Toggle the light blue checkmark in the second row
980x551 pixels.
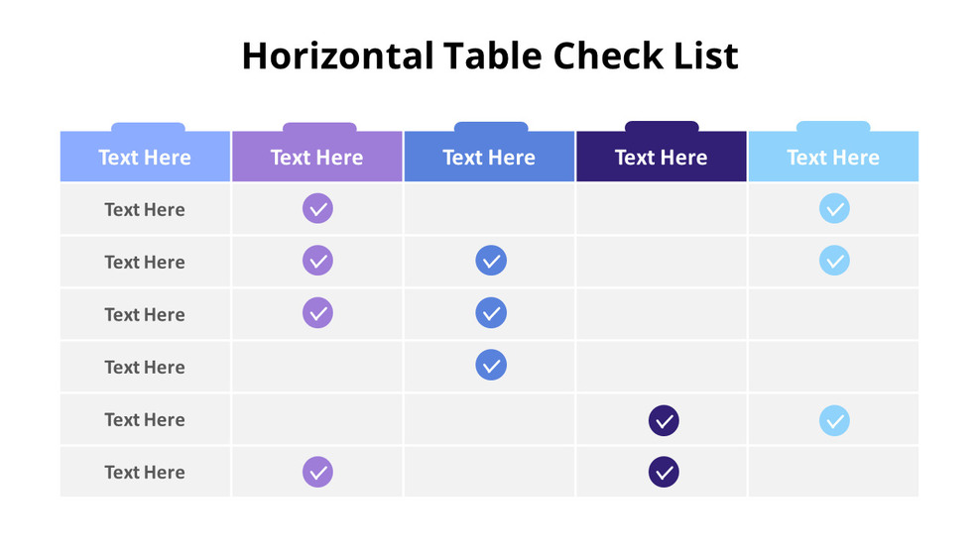click(834, 262)
